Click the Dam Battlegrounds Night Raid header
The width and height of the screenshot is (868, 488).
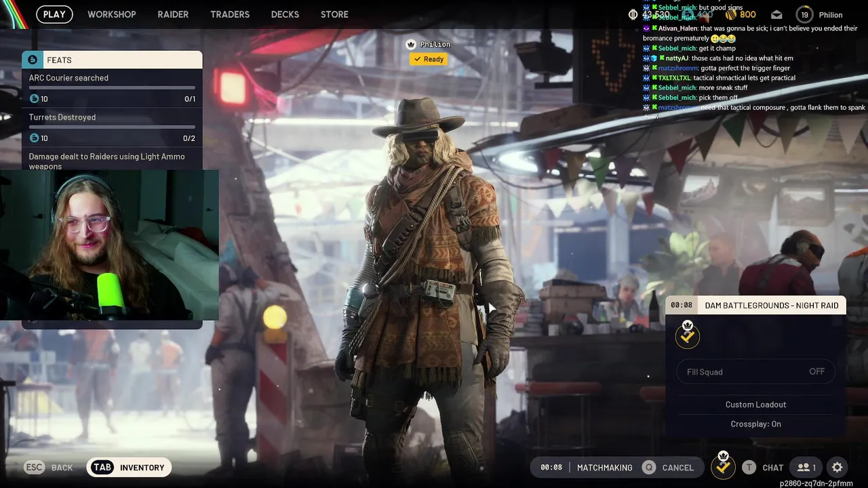coord(755,305)
